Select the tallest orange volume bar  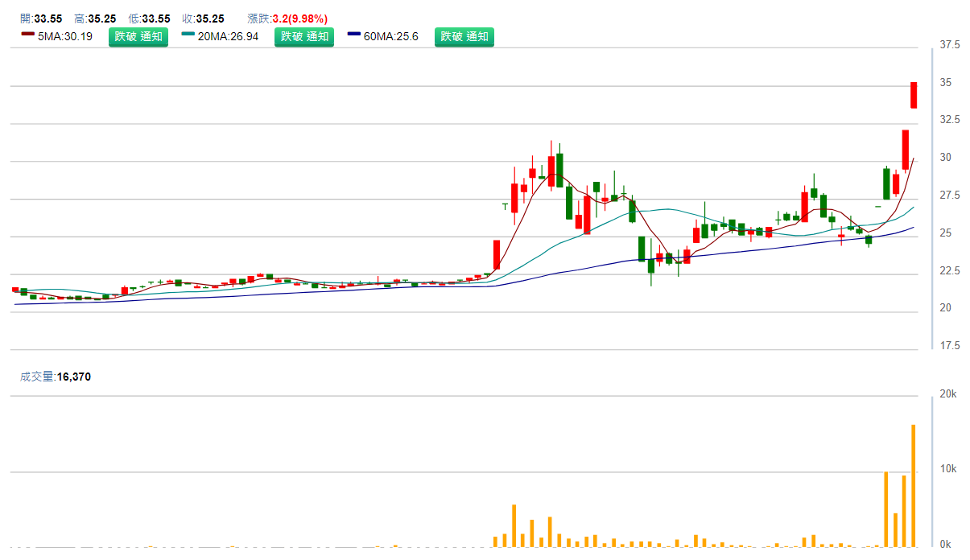coord(914,485)
